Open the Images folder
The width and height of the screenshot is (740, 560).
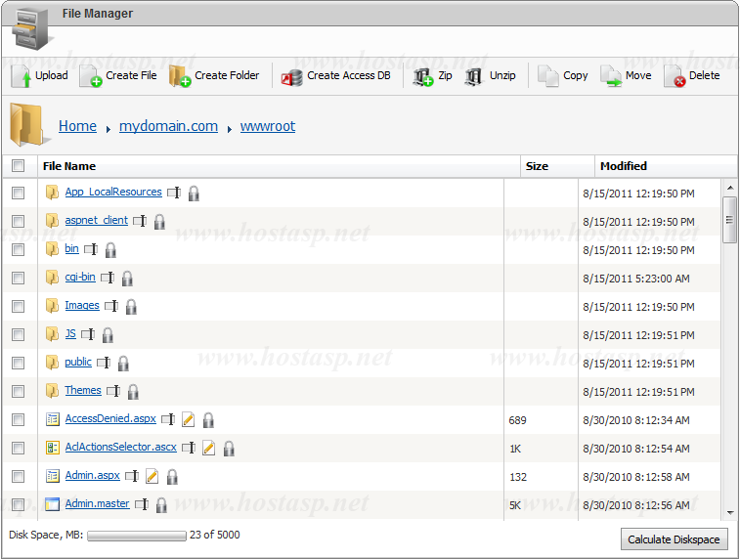click(82, 306)
